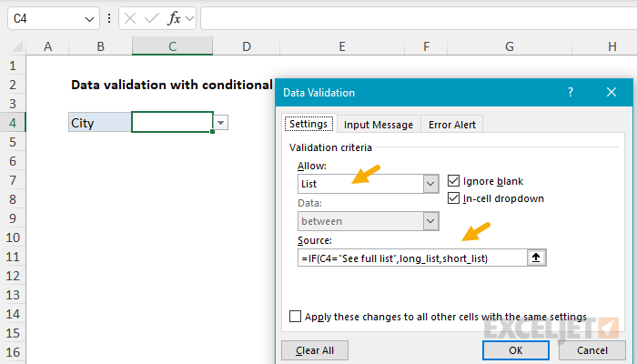Select cell C4

[x=172, y=122]
